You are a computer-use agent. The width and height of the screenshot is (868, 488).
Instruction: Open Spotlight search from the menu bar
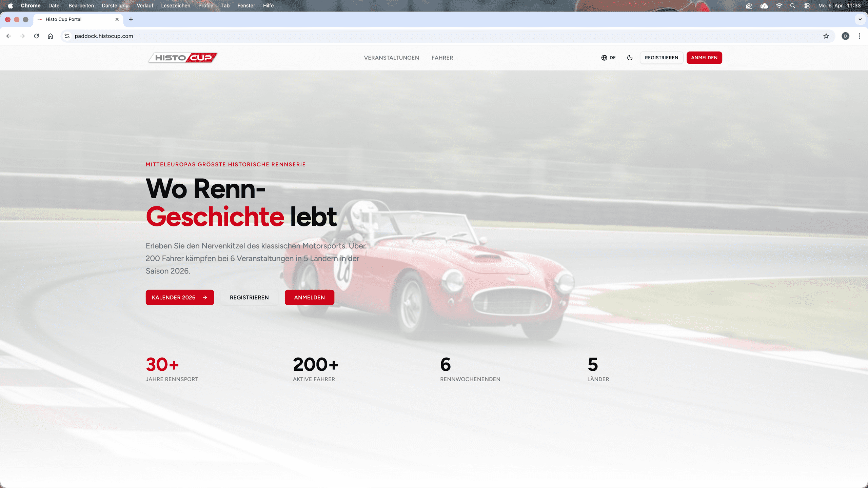793,5
